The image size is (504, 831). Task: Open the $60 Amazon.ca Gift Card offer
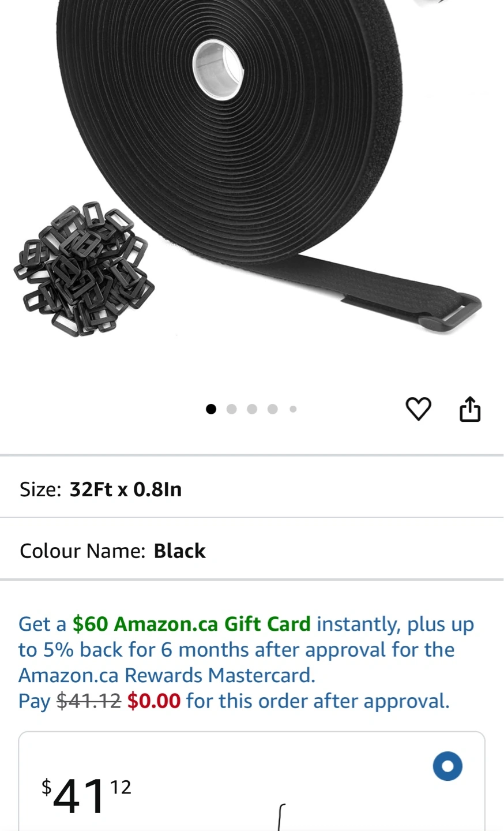(191, 624)
